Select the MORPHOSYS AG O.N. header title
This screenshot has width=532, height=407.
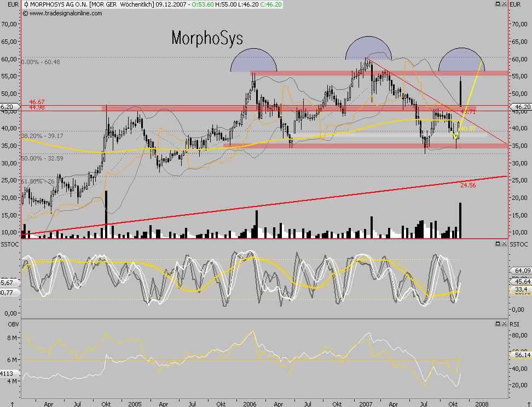(x=59, y=5)
